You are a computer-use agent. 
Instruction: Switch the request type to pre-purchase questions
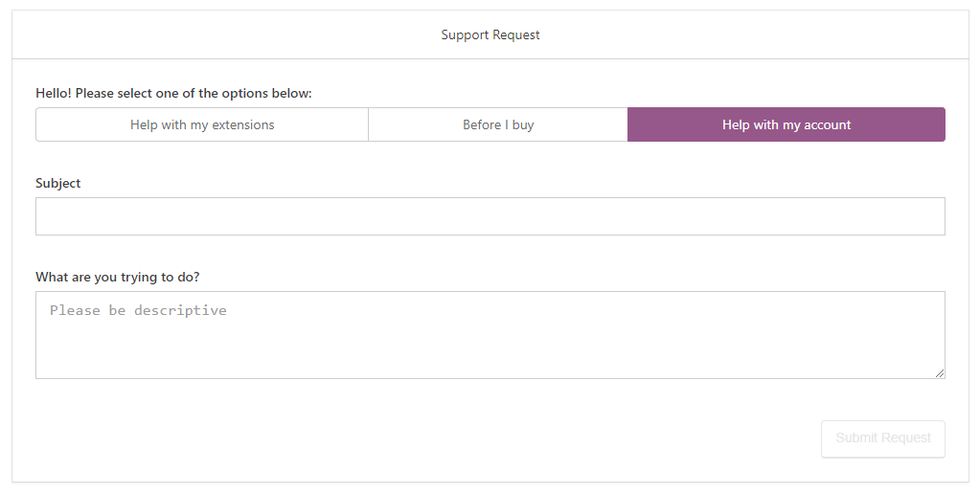(498, 124)
